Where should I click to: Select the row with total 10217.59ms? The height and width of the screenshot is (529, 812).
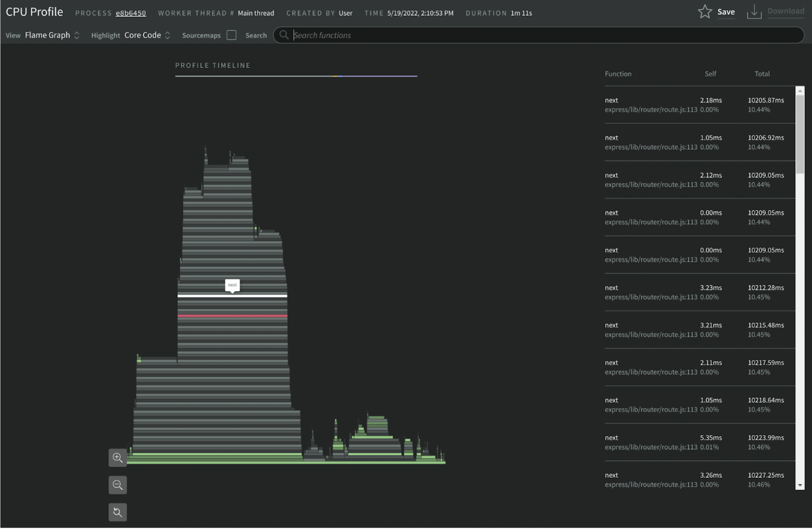[x=700, y=367]
